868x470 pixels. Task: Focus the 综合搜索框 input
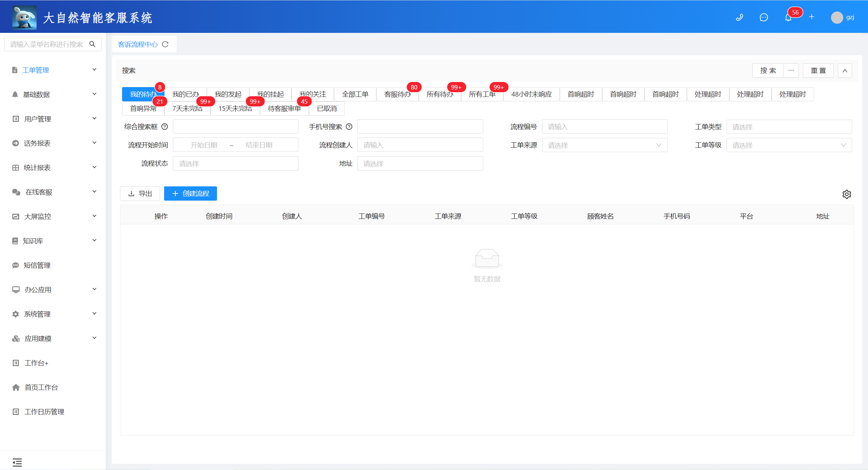236,127
